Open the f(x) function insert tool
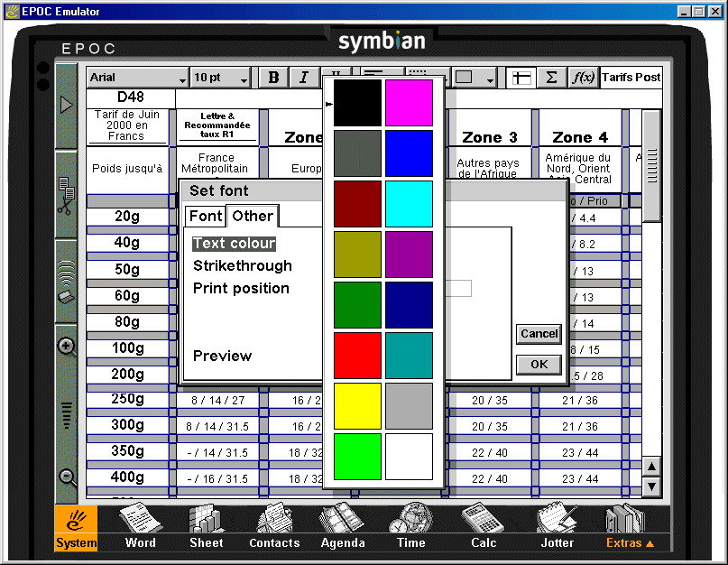728x565 pixels. point(583,77)
